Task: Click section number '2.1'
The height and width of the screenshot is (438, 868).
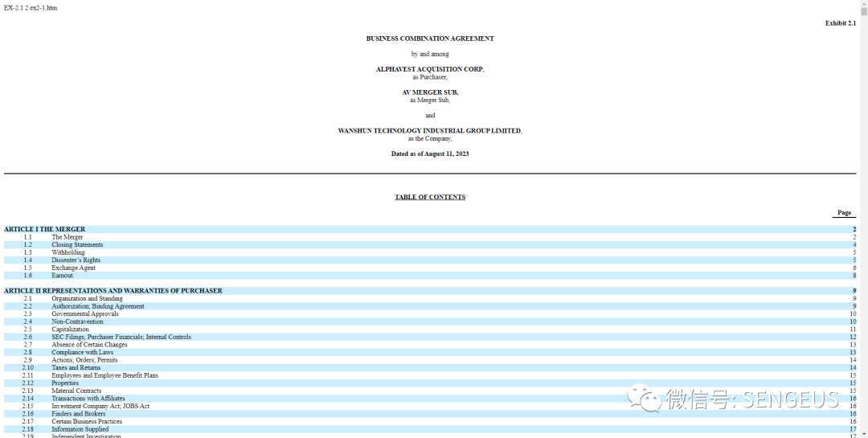Action: [x=27, y=298]
